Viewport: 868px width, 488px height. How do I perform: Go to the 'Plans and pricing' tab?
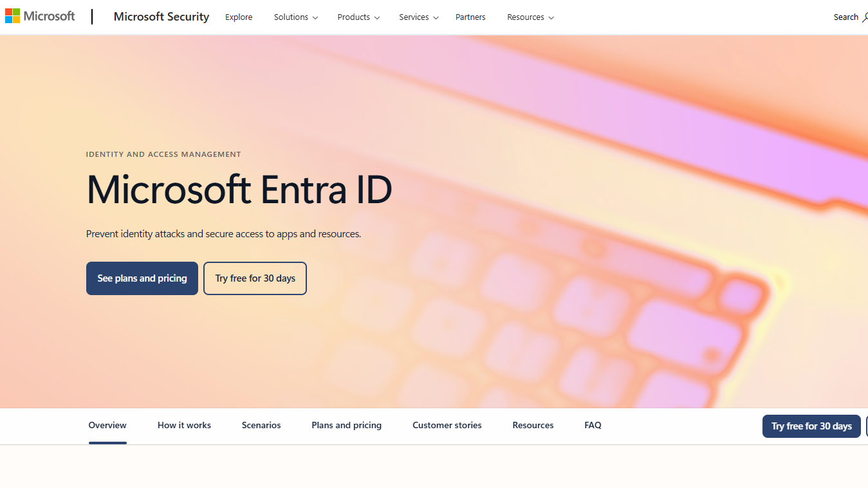point(346,425)
